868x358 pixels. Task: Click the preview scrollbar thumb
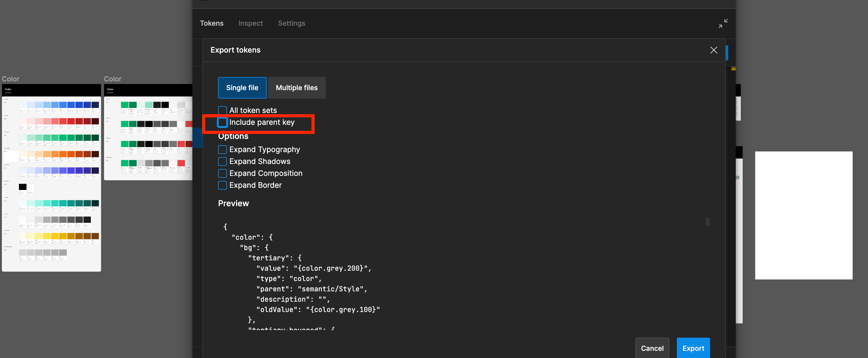pos(707,222)
